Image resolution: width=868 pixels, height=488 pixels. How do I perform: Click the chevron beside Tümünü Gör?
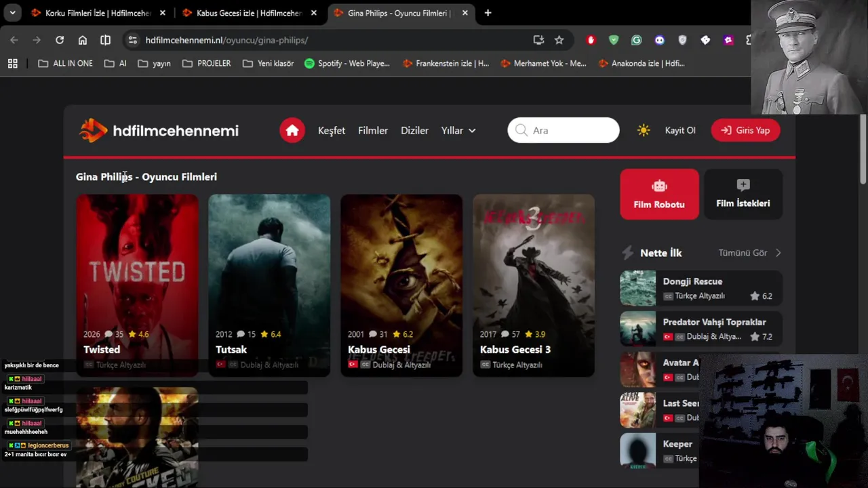click(778, 253)
